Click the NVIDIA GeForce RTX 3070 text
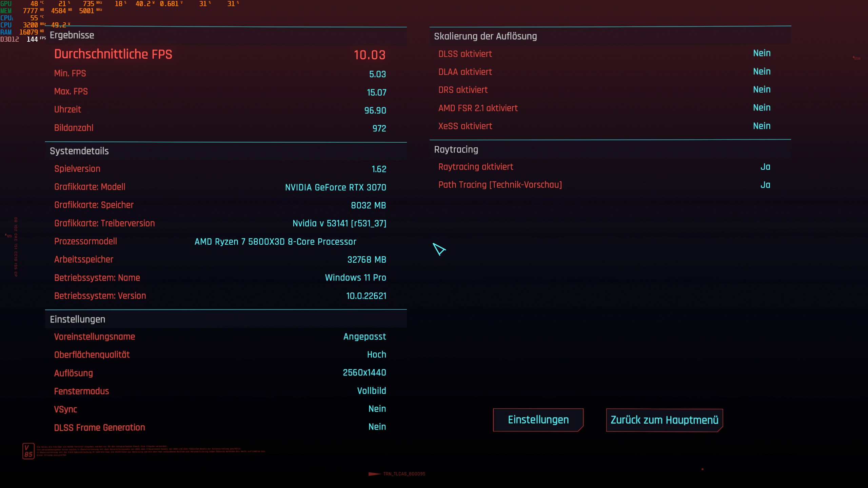Viewport: 868px width, 488px height. [335, 187]
